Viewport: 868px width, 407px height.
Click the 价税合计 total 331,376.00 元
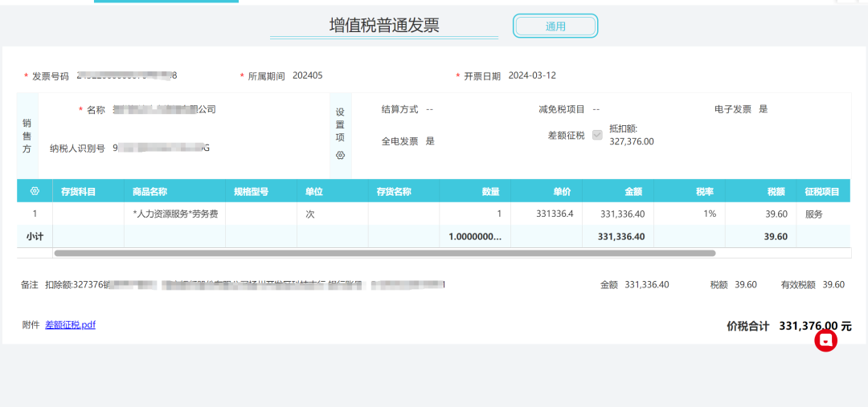pos(816,326)
